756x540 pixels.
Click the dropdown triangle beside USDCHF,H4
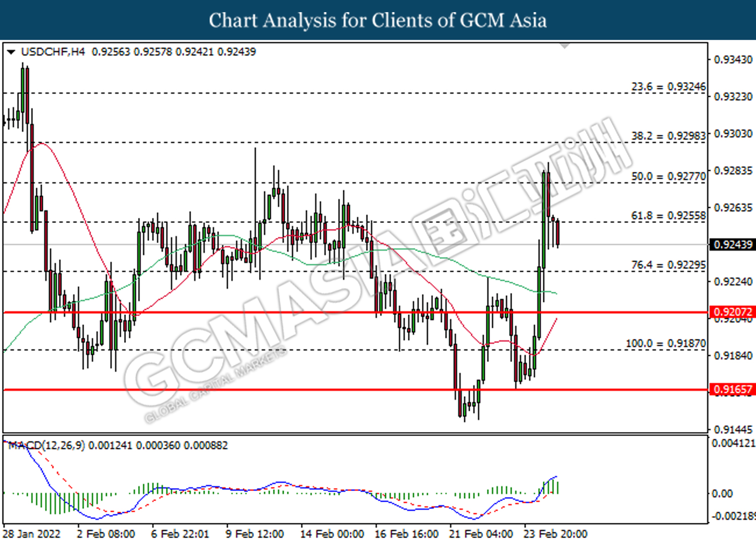coord(11,52)
